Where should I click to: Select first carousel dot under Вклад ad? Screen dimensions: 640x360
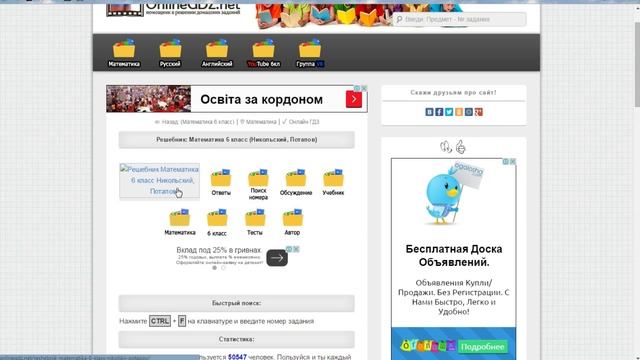tap(215, 268)
